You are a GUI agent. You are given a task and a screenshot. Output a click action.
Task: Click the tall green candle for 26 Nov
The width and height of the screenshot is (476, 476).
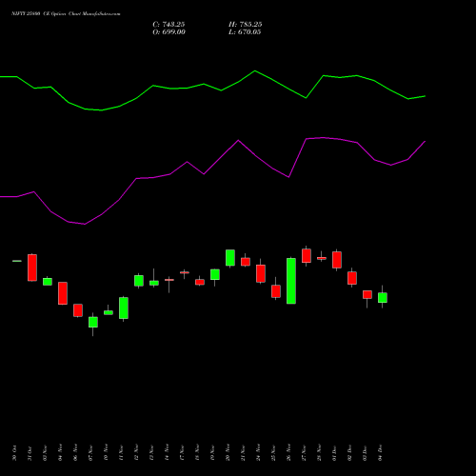point(291,281)
